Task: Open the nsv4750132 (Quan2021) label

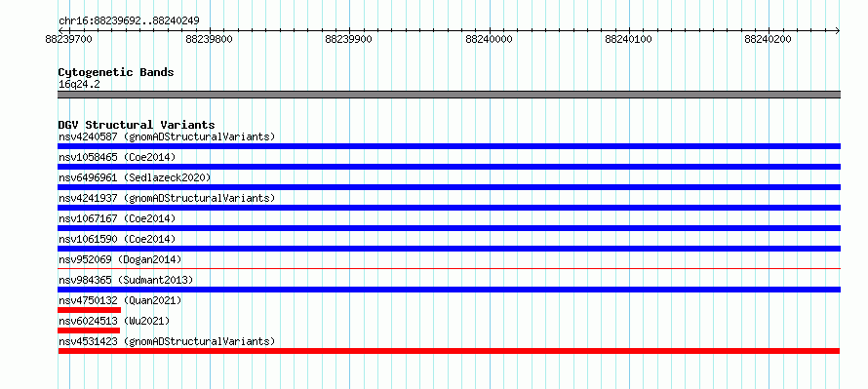Action: 120,300
